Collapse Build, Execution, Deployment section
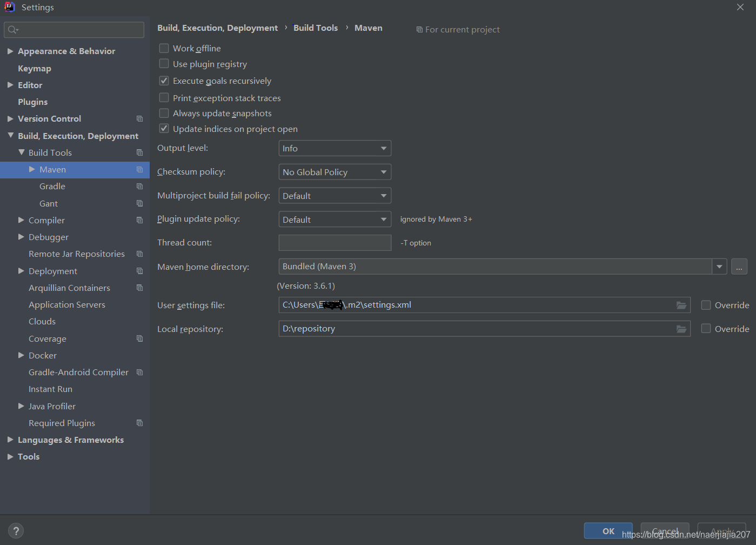This screenshot has width=756, height=545. [10, 136]
